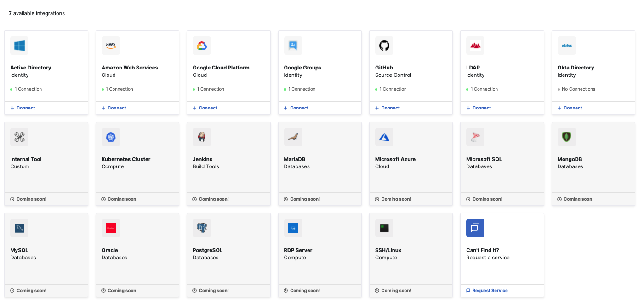Screen dimensions: 644x304
Task: Click the Okta Directory card title
Action: click(x=576, y=68)
